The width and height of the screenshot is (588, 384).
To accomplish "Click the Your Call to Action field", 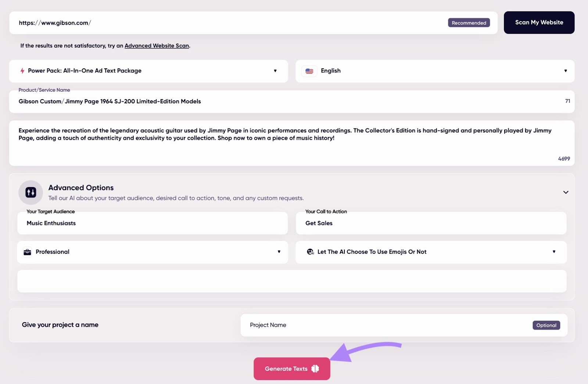I will click(x=431, y=223).
